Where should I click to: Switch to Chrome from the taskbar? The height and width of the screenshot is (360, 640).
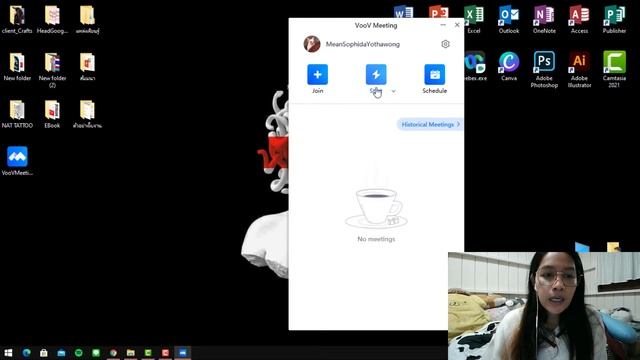click(x=113, y=353)
